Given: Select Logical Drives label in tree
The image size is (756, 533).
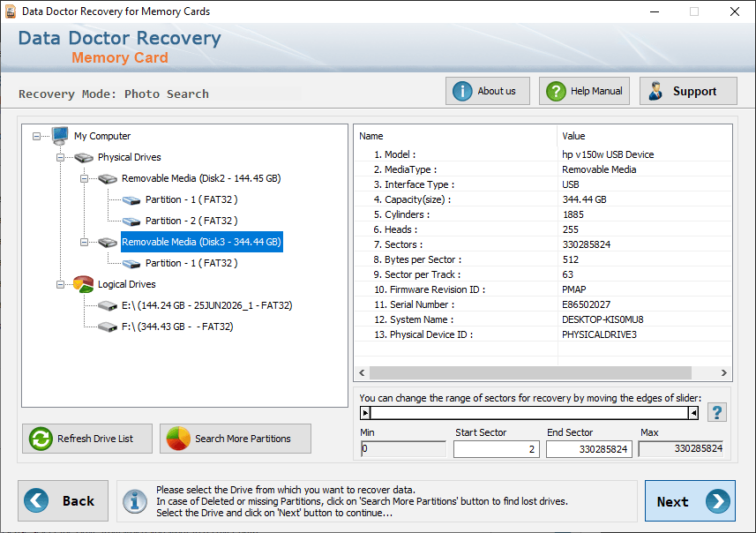Looking at the screenshot, I should [x=127, y=284].
